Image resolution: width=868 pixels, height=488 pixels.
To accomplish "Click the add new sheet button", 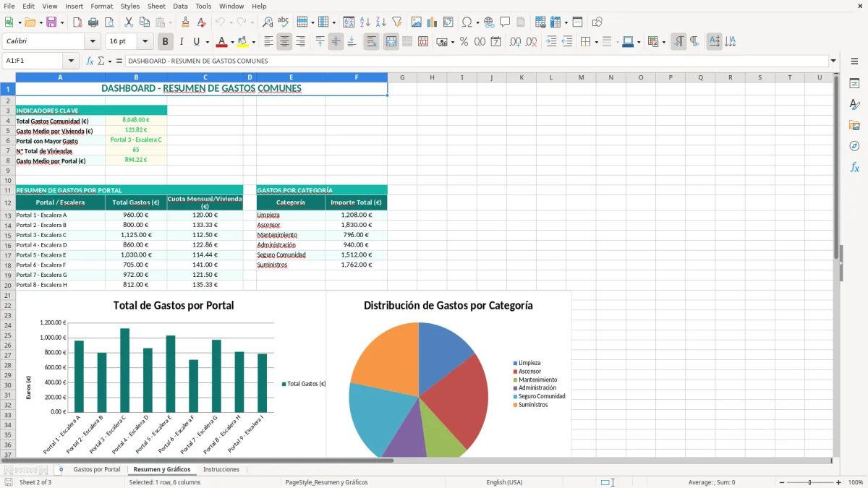I will point(61,469).
